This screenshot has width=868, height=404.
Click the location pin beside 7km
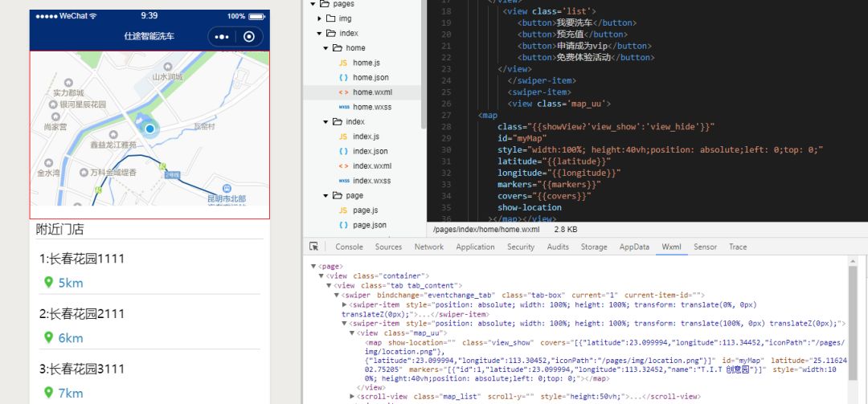tap(49, 393)
